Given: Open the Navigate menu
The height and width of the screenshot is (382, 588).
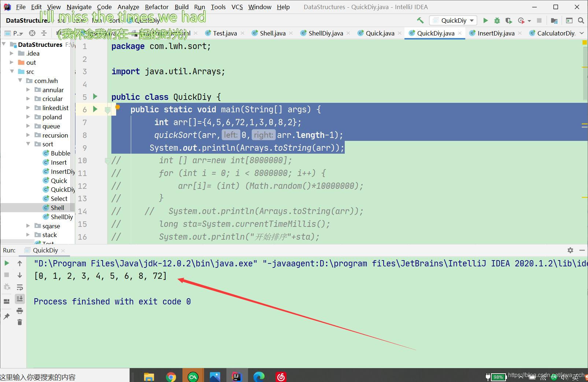Looking at the screenshot, I should (x=79, y=7).
